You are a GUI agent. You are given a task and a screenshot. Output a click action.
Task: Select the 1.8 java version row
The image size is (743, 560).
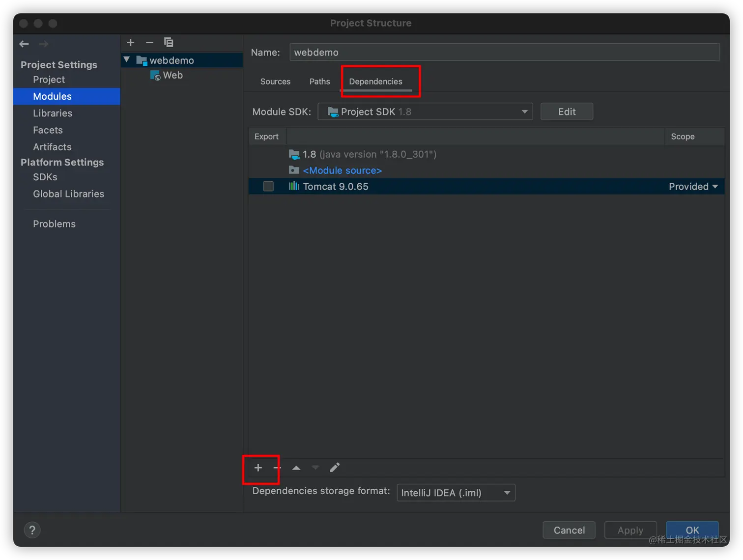pyautogui.click(x=486, y=154)
